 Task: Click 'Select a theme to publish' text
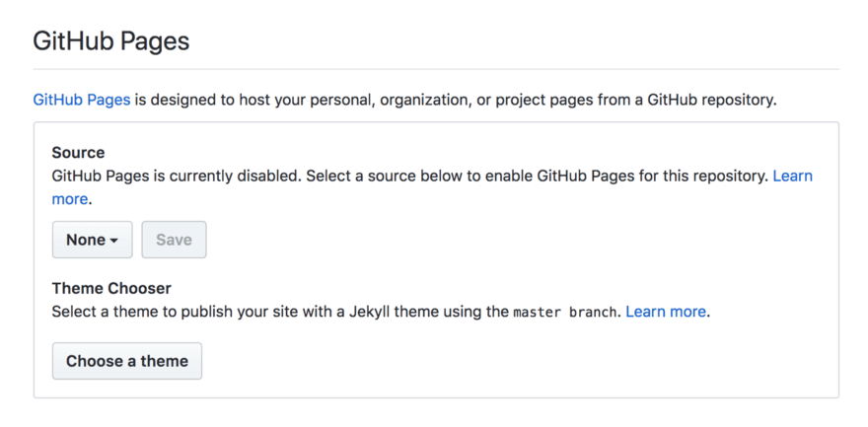click(138, 311)
